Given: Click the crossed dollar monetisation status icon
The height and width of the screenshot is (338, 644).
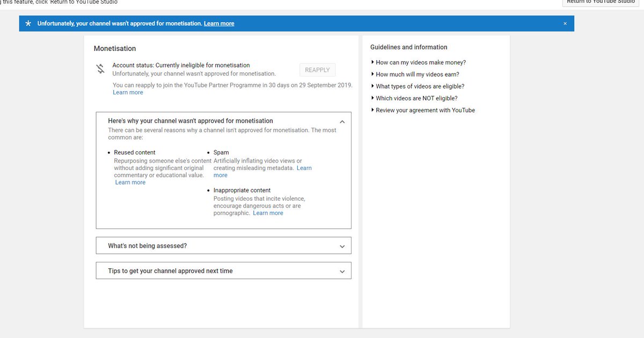Looking at the screenshot, I should [x=100, y=69].
